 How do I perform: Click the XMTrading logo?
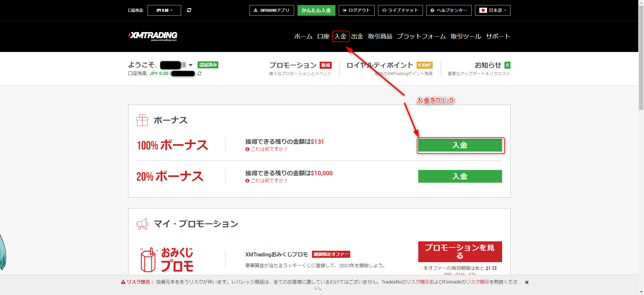153,36
